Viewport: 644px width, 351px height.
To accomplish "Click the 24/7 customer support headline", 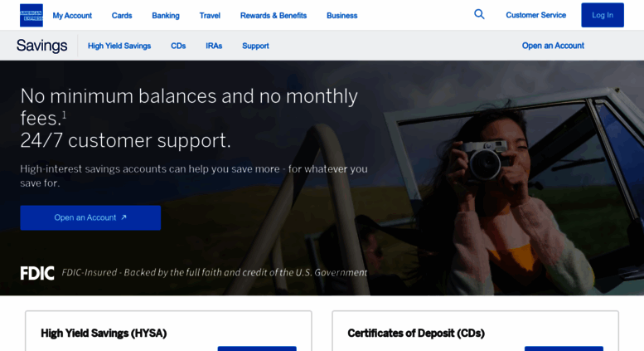I will pyautogui.click(x=126, y=140).
